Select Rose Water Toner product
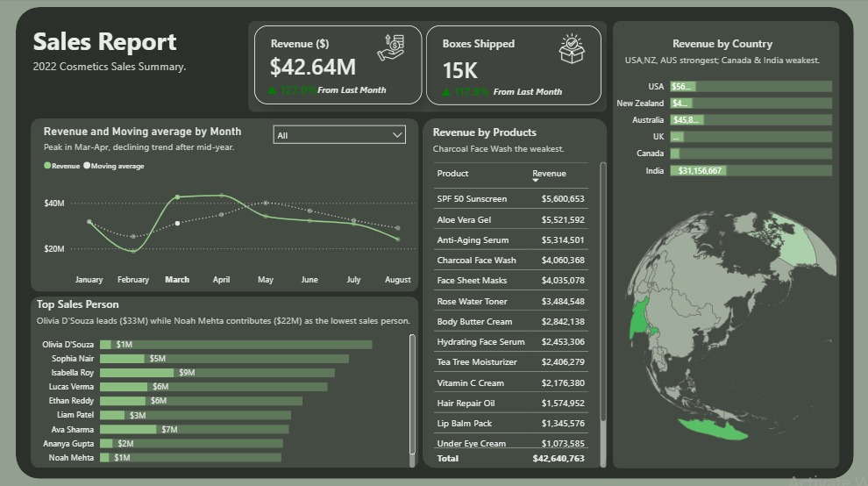The width and height of the screenshot is (868, 486). click(472, 302)
